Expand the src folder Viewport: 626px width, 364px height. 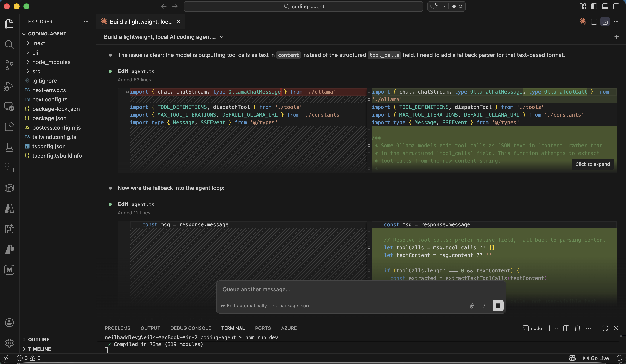click(36, 72)
